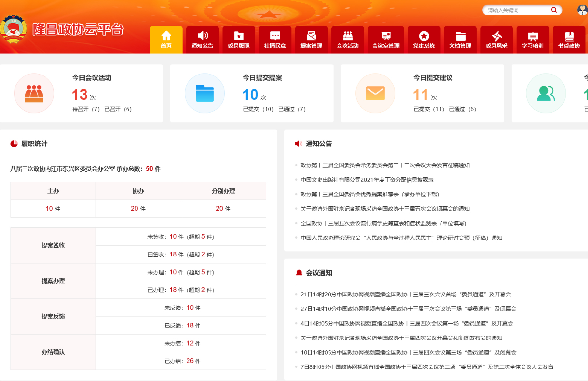This screenshot has width=588, height=381.
Task: Click the 通知公告 speaker icon in panel header
Action: coord(299,144)
